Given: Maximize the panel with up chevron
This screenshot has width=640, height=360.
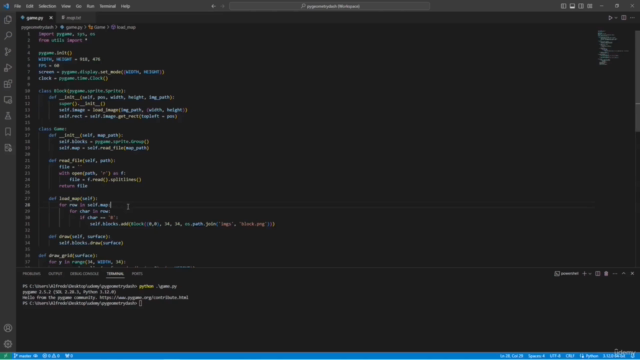Looking at the screenshot, I should pos(624,273).
